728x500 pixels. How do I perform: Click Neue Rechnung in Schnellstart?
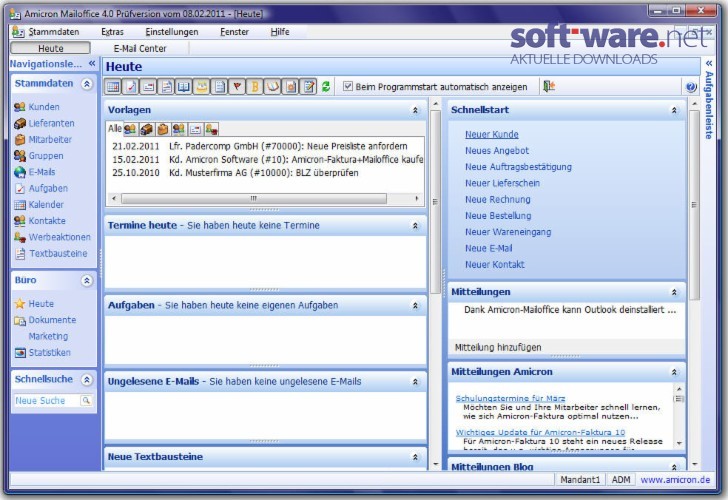click(x=498, y=199)
